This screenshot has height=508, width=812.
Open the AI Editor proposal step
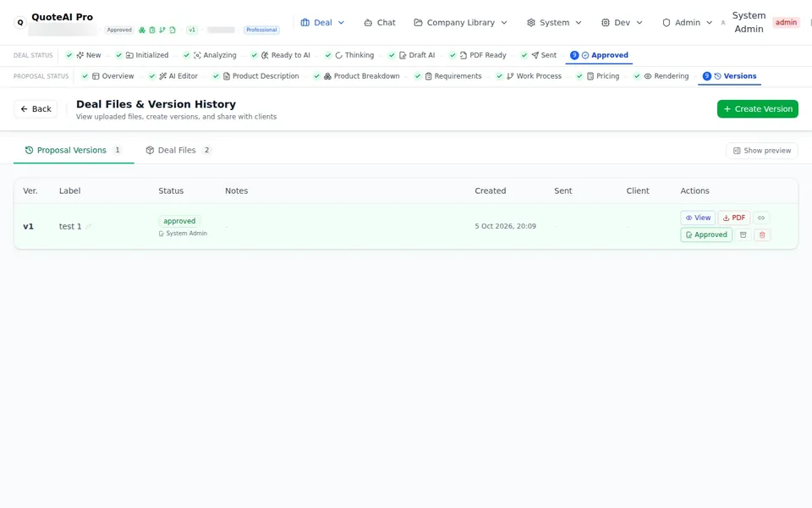(x=173, y=76)
